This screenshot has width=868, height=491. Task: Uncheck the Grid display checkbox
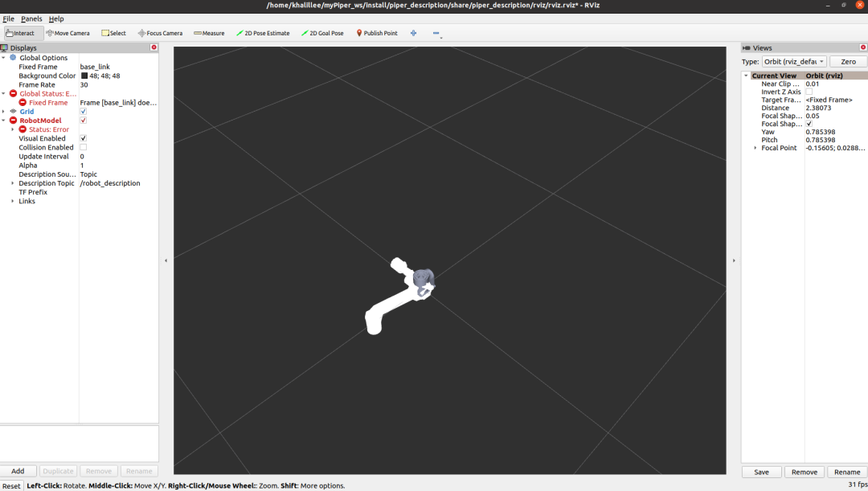coord(84,112)
